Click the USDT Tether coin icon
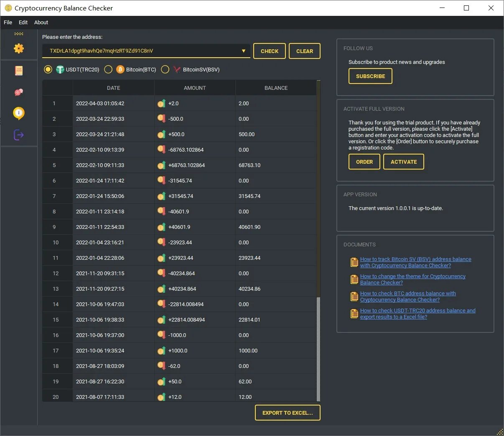504x436 pixels. [x=60, y=69]
